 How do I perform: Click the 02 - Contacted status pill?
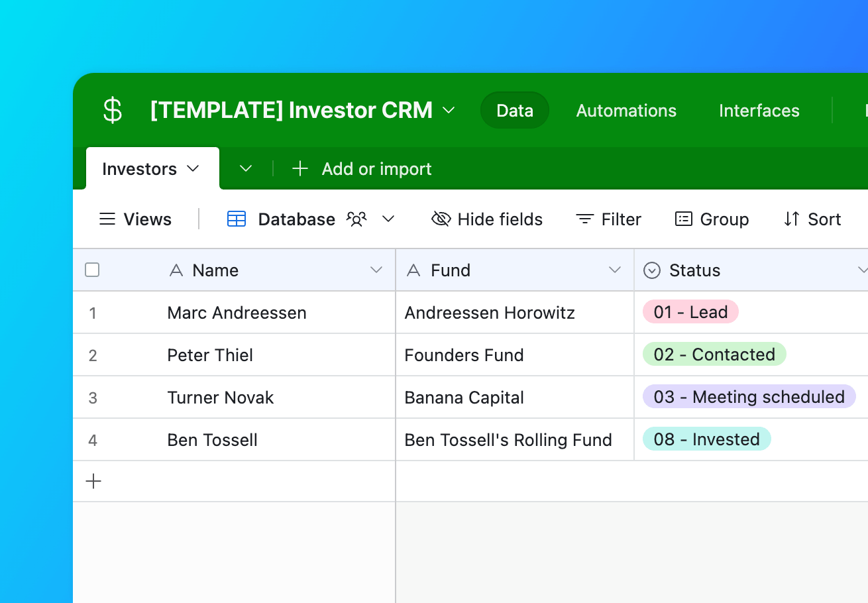tap(714, 355)
